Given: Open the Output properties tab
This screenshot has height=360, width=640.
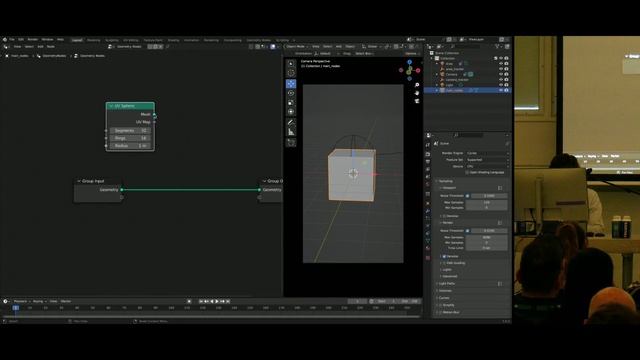Looking at the screenshot, I should coord(428,162).
